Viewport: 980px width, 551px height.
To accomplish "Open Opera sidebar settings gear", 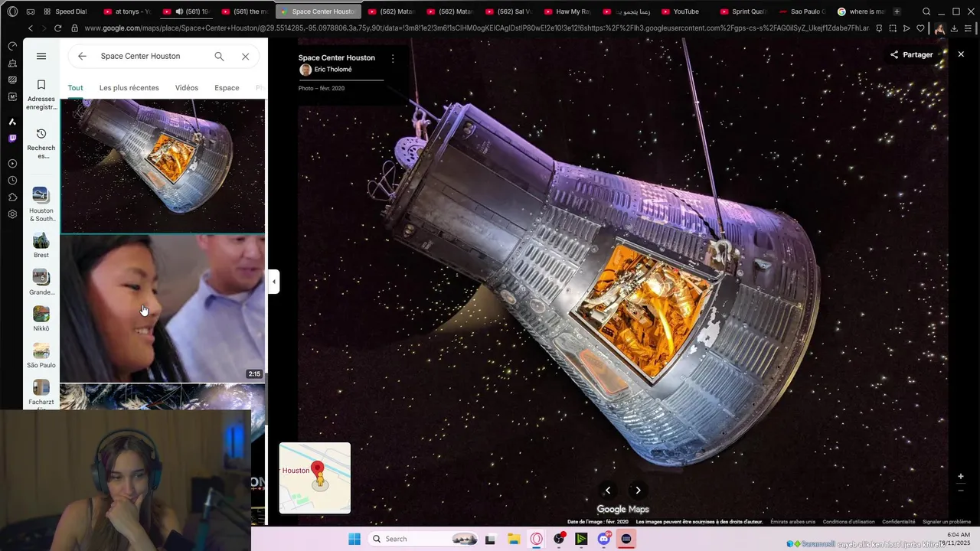I will 12,214.
